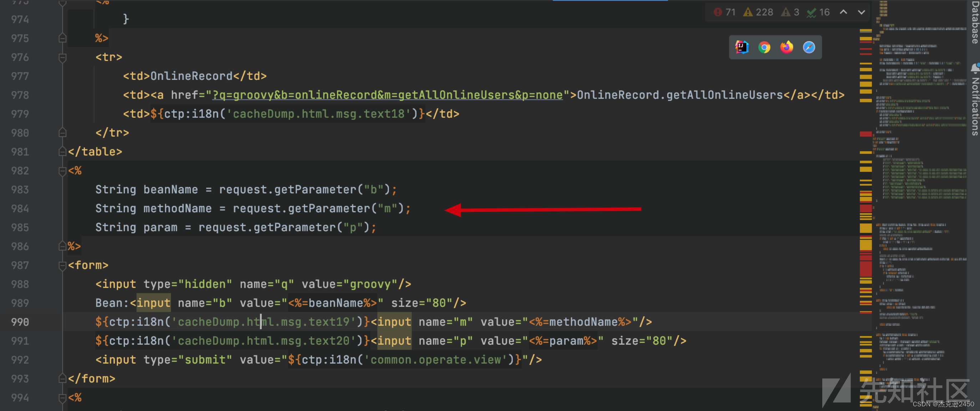Screen dimensions: 980x411
Task: Click the type="submit" attribute on line 992
Action: (x=188, y=360)
